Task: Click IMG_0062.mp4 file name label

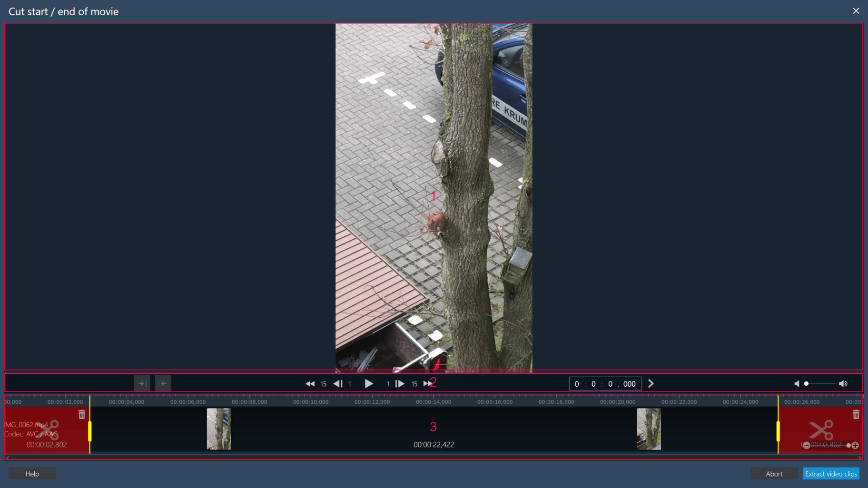Action: point(26,425)
